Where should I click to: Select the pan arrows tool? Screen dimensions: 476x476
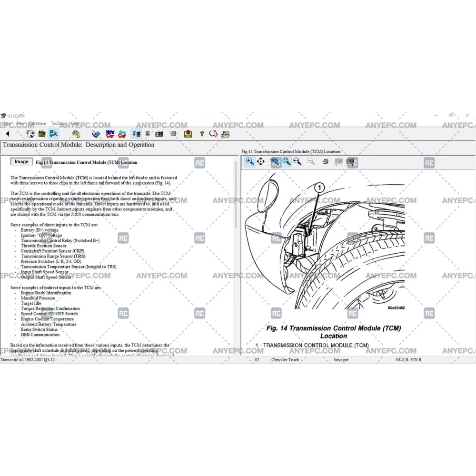click(261, 162)
